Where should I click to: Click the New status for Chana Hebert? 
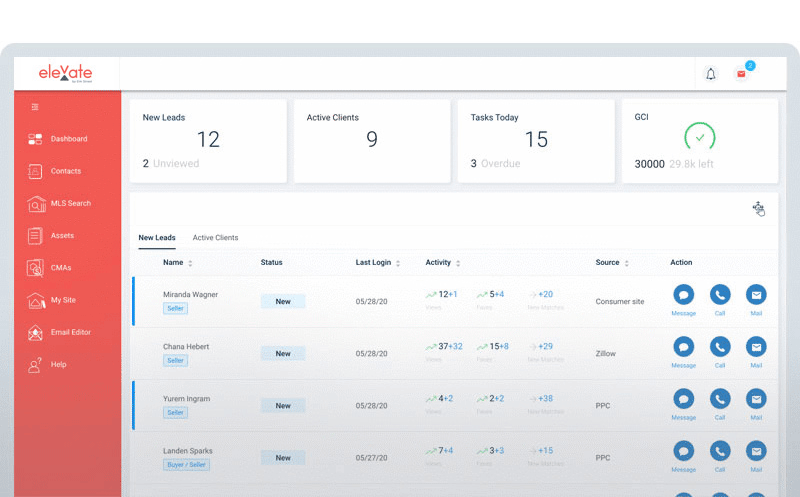pos(283,354)
